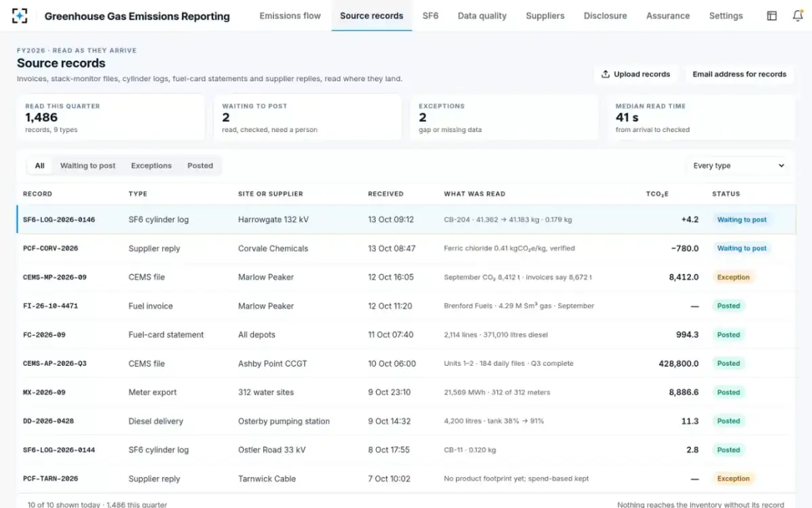812x508 pixels.
Task: Select the Source records tab
Action: [x=371, y=16]
